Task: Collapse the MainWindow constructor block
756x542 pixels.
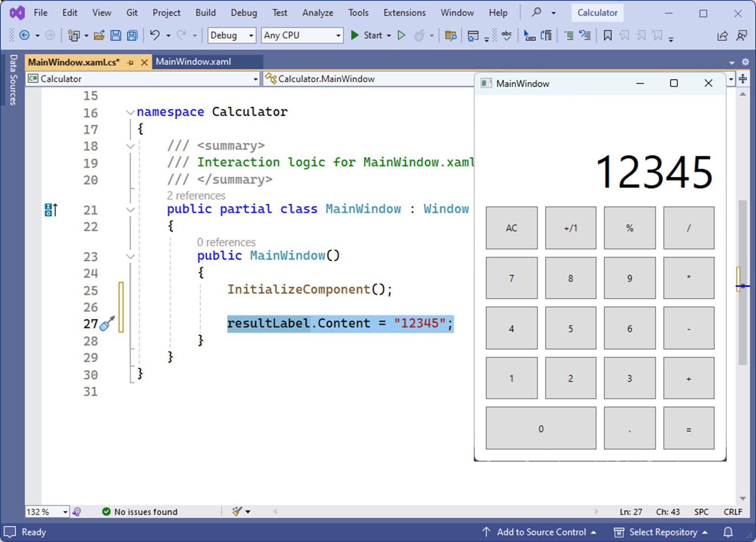Action: pos(130,256)
